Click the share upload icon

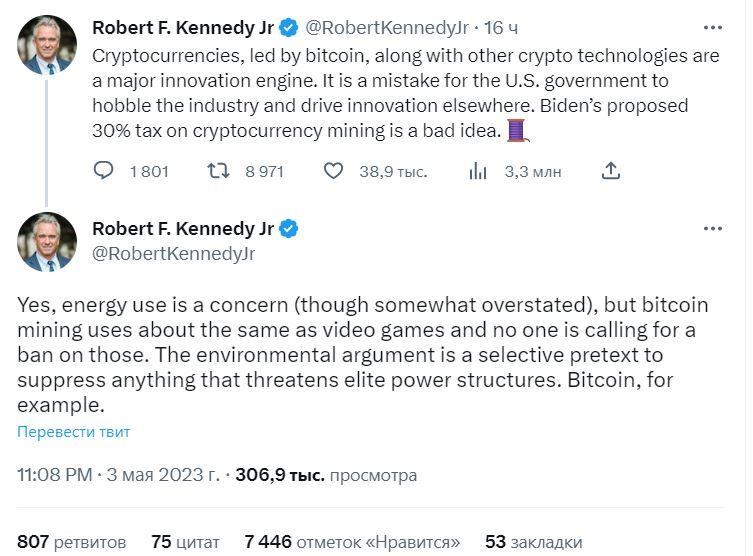610,171
